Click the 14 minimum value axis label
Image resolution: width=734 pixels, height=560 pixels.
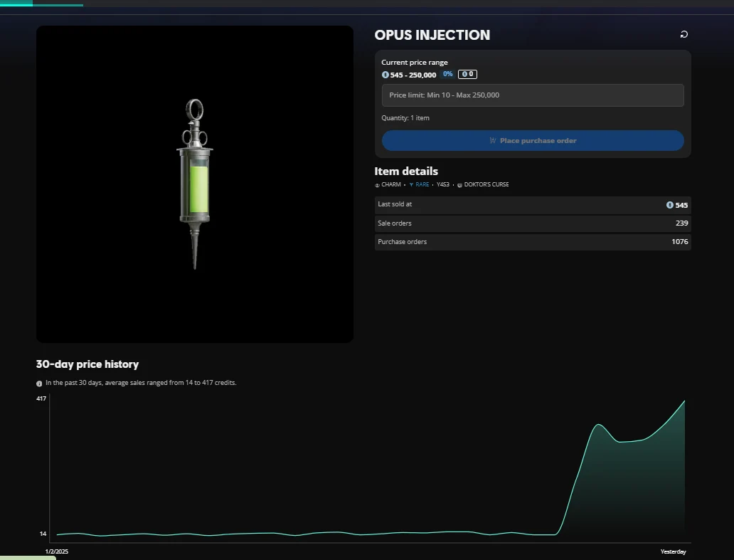coord(43,534)
